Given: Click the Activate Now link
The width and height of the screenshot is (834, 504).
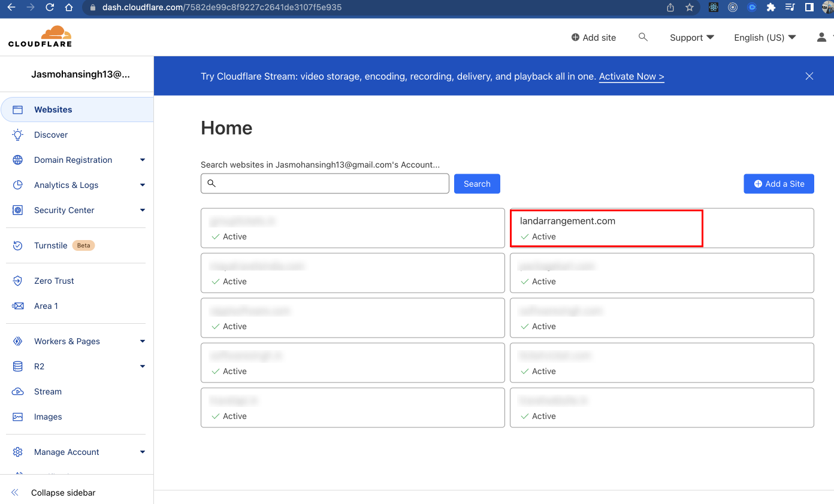Looking at the screenshot, I should tap(631, 77).
